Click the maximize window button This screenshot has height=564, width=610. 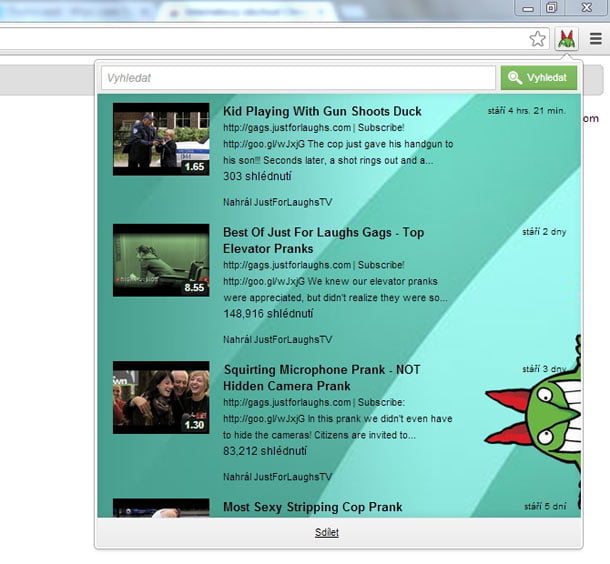551,8
